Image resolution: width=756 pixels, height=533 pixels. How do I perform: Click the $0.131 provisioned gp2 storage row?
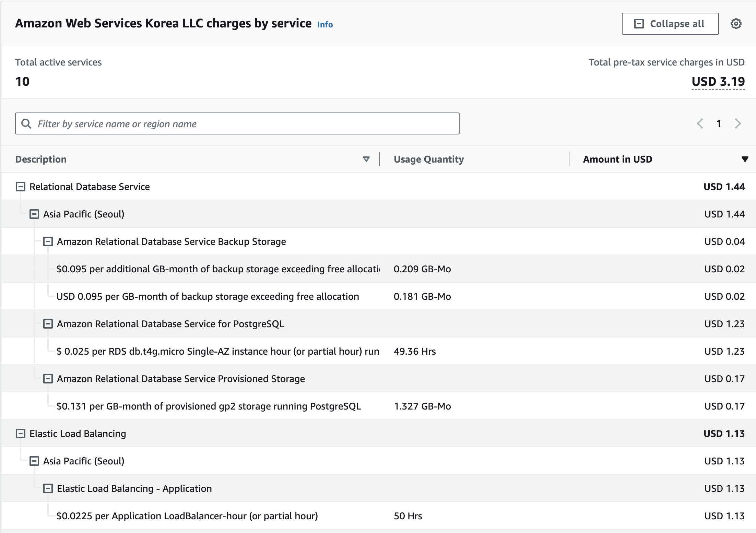379,406
